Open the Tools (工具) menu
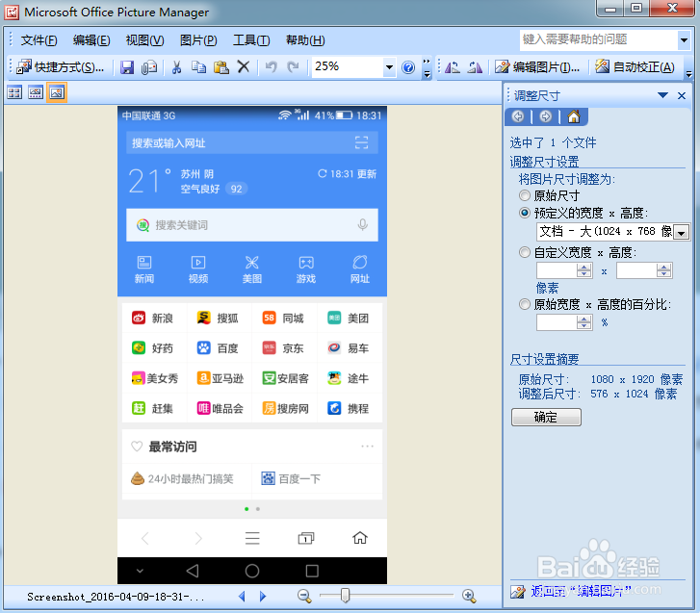This screenshot has width=700, height=613. [251, 40]
